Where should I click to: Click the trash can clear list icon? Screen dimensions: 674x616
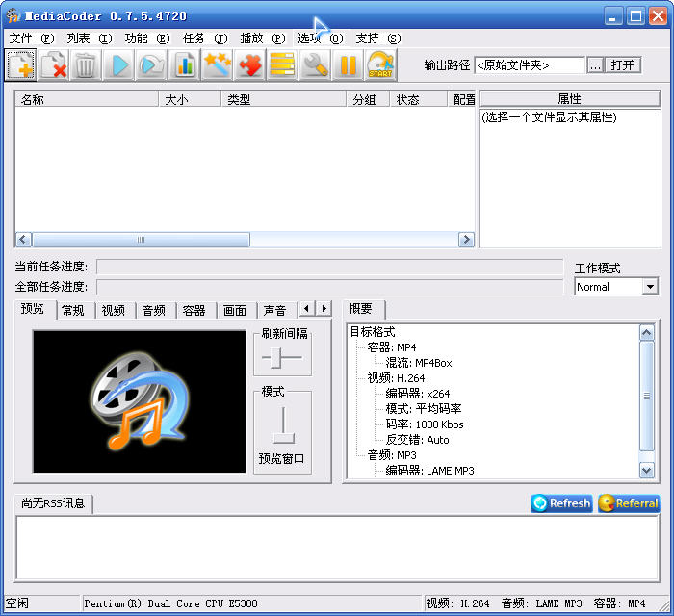pyautogui.click(x=86, y=65)
